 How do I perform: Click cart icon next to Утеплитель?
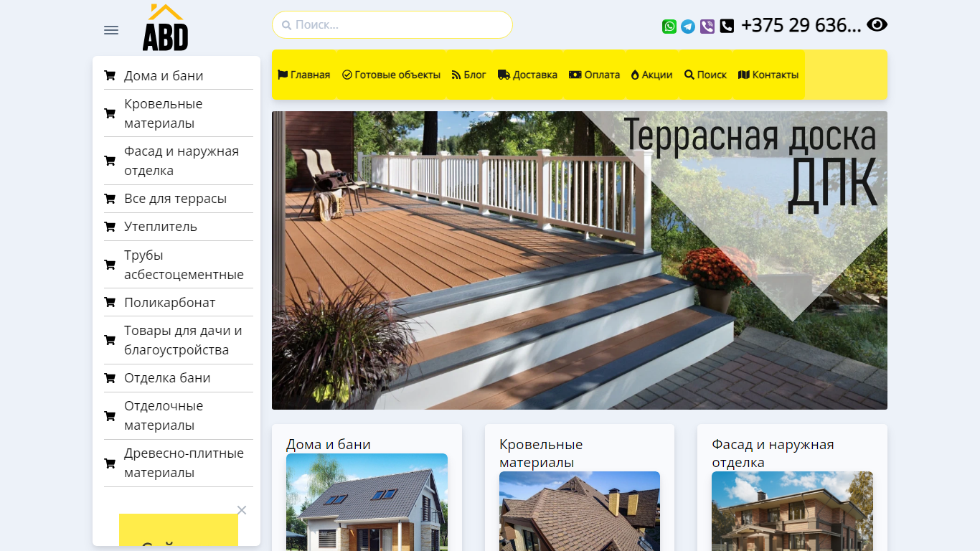pyautogui.click(x=110, y=227)
